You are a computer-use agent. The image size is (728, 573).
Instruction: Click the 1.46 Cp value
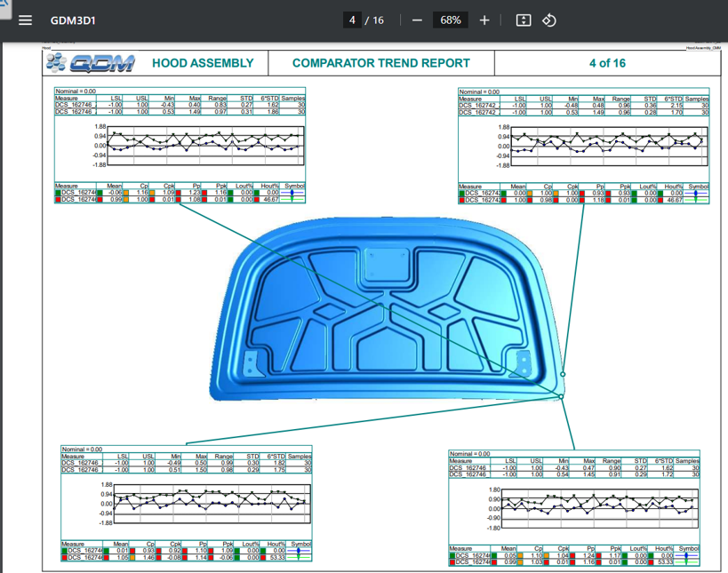pos(148,557)
